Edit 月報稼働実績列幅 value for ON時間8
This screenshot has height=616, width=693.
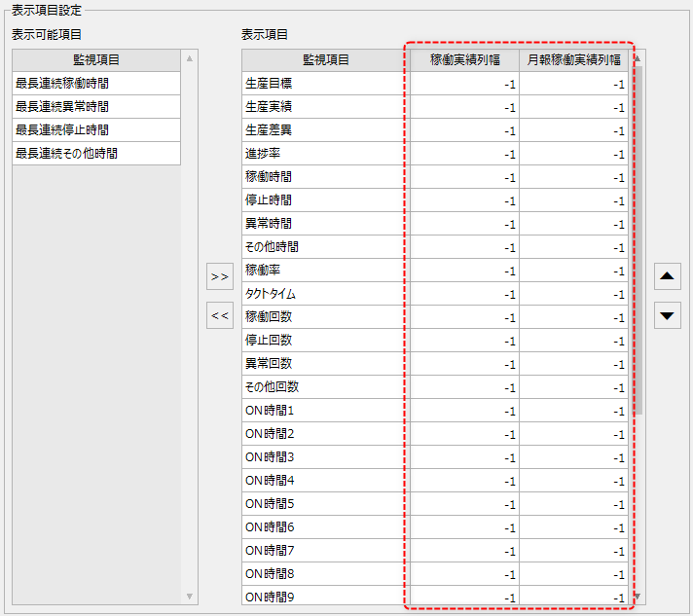point(573,574)
